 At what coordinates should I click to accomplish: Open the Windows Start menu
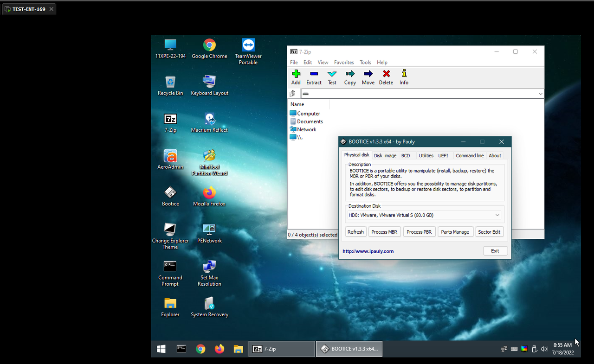coord(161,349)
